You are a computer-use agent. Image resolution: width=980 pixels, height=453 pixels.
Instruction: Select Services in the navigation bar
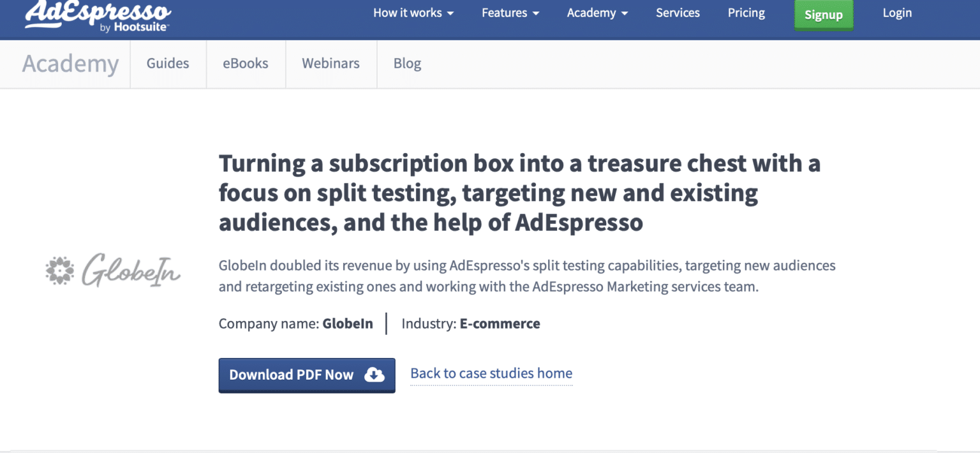tap(678, 13)
